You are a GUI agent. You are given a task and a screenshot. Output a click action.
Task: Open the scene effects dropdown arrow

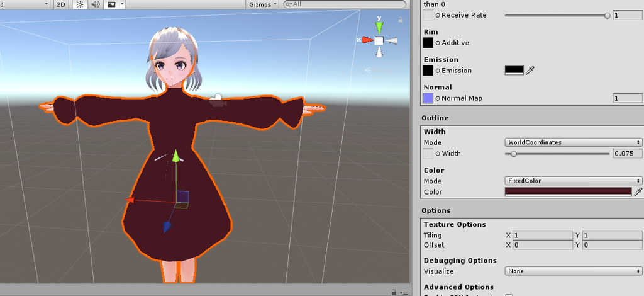pyautogui.click(x=122, y=4)
